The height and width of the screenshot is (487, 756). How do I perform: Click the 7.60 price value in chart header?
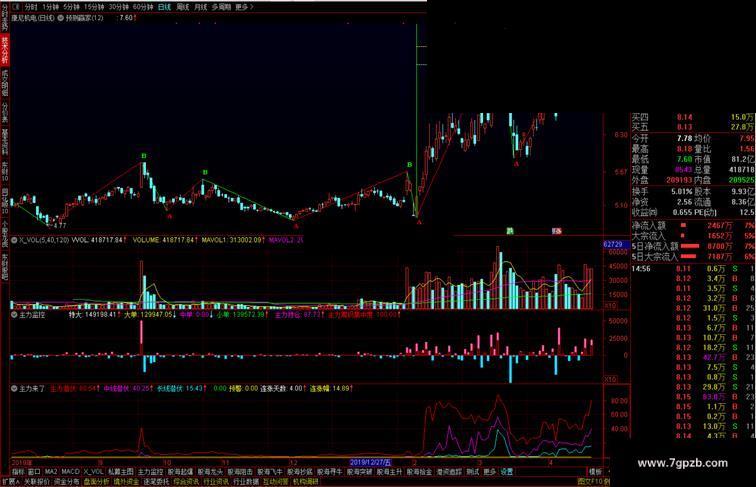click(x=126, y=18)
